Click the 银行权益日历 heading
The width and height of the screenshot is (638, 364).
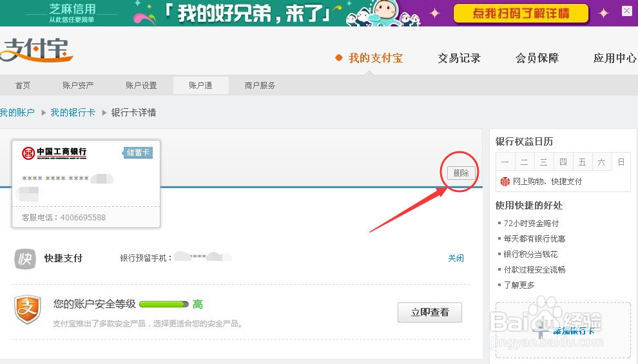524,142
